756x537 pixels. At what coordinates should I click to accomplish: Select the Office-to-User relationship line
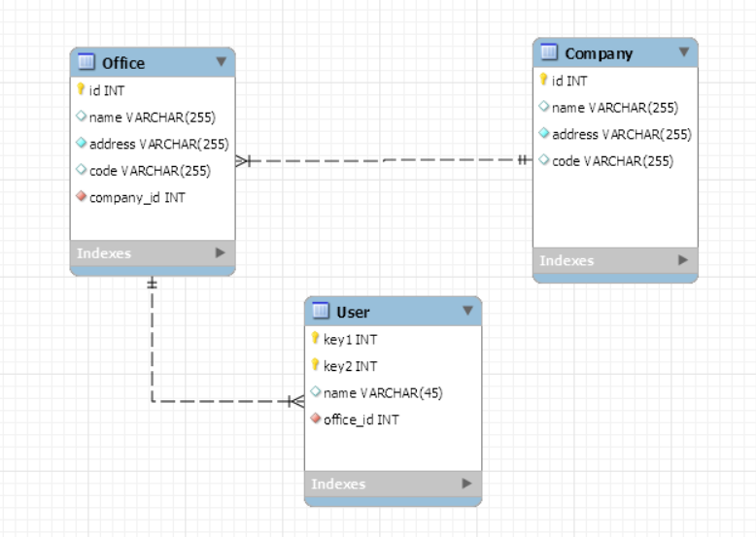(x=152, y=350)
